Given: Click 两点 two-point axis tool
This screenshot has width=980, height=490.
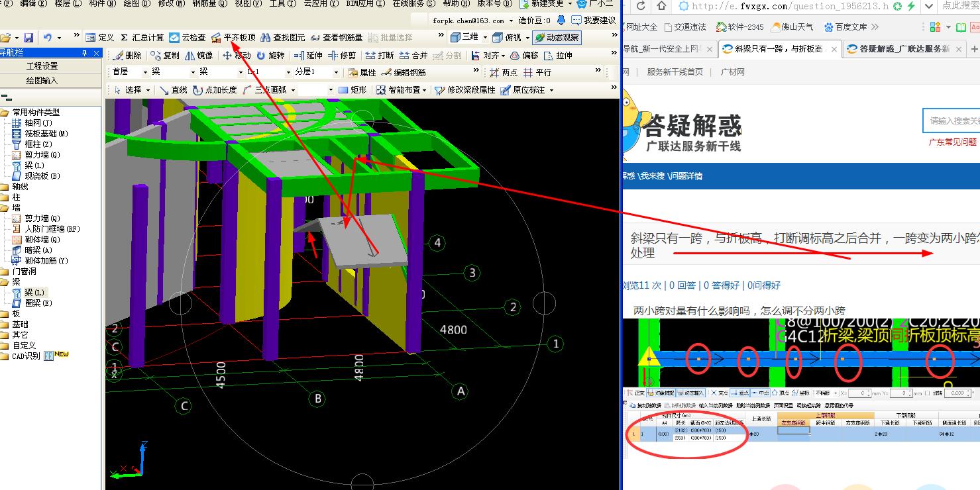Looking at the screenshot, I should [x=503, y=72].
